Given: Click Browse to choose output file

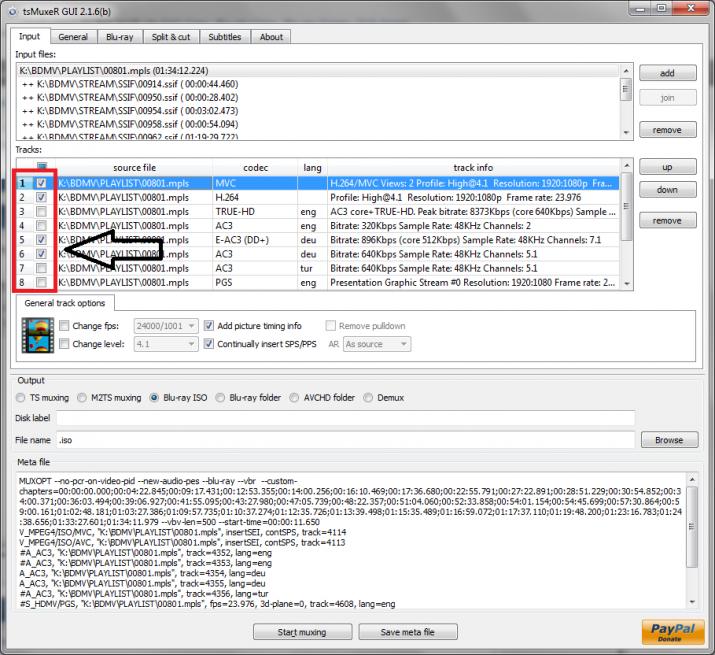Looking at the screenshot, I should click(668, 439).
